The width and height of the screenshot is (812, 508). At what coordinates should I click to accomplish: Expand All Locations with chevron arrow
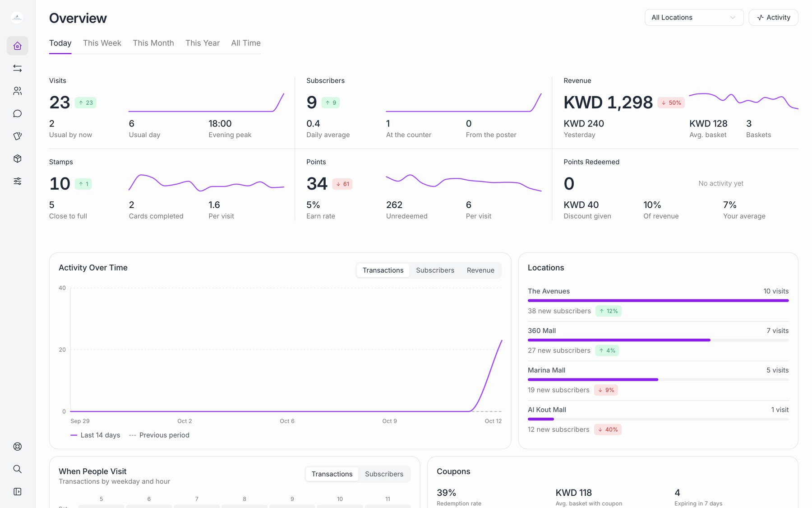tap(733, 18)
